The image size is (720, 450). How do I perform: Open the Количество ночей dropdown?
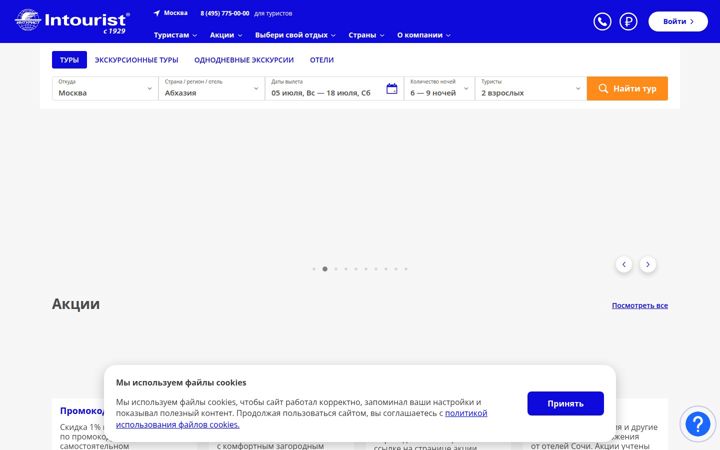click(439, 89)
